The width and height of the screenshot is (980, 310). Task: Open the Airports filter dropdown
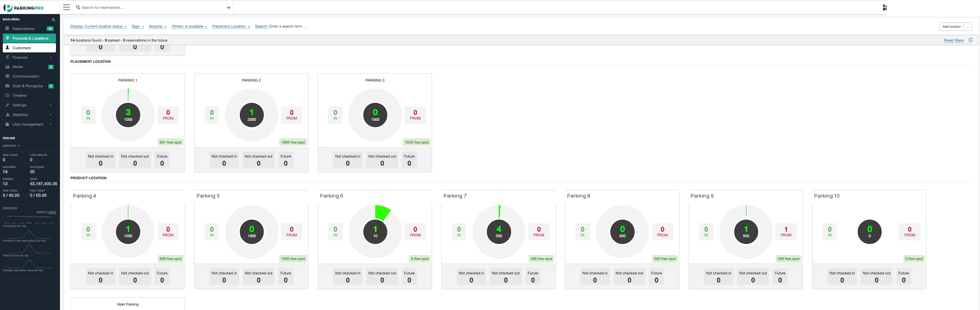click(x=157, y=26)
